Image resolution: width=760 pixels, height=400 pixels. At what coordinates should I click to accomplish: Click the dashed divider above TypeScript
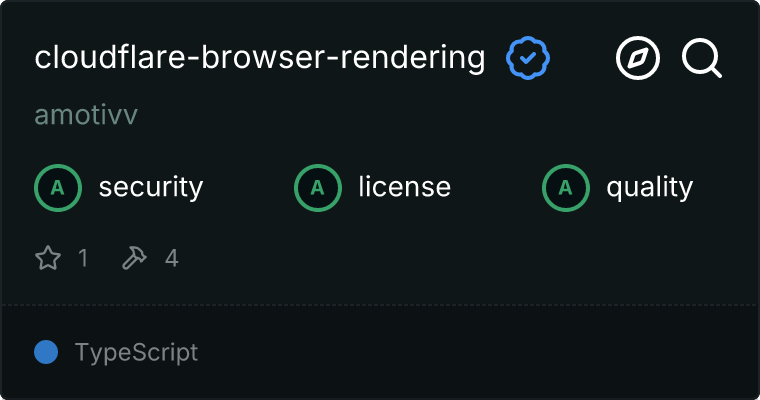380,305
